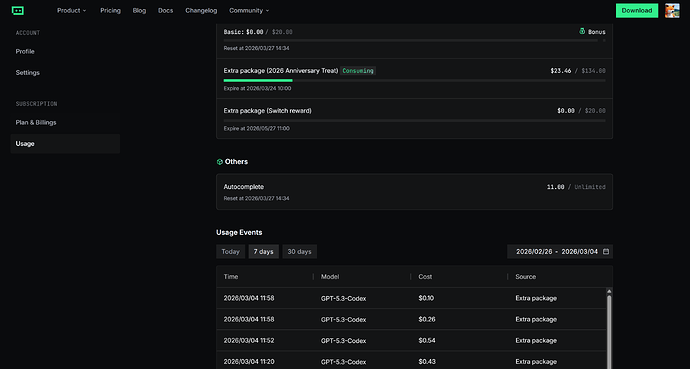
Task: Expand the Product dropdown menu
Action: (72, 11)
